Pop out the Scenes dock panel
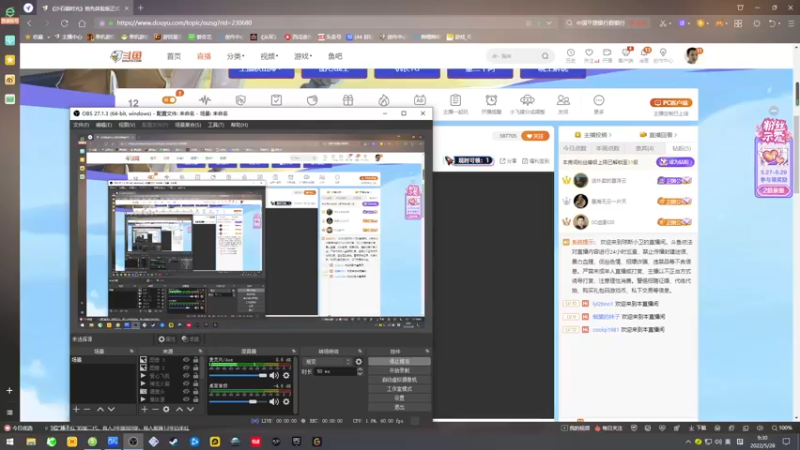 point(132,351)
